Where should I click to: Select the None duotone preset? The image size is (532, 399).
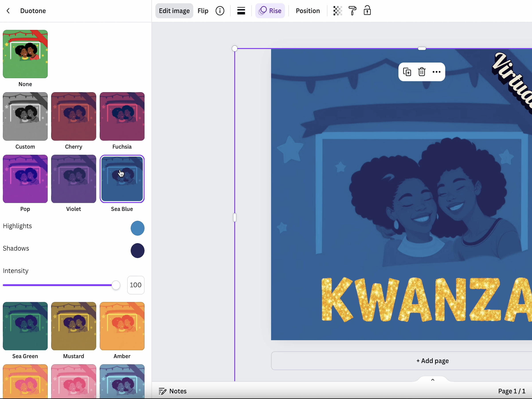pos(25,54)
